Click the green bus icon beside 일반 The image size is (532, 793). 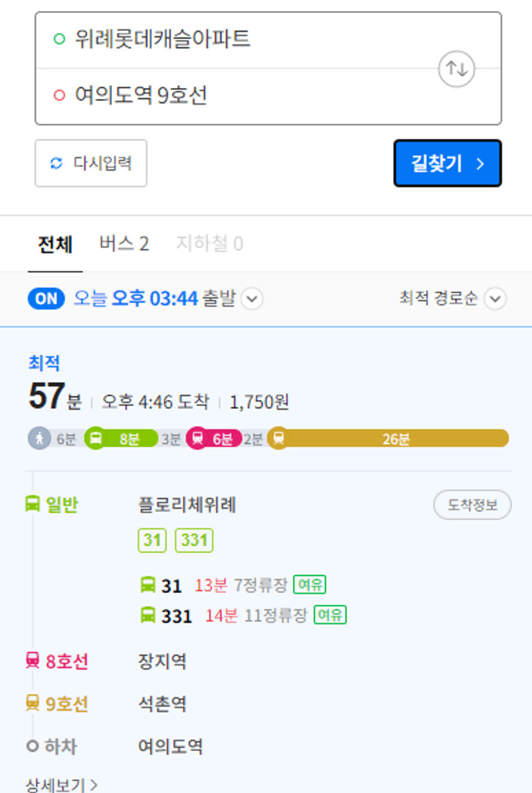tap(32, 504)
